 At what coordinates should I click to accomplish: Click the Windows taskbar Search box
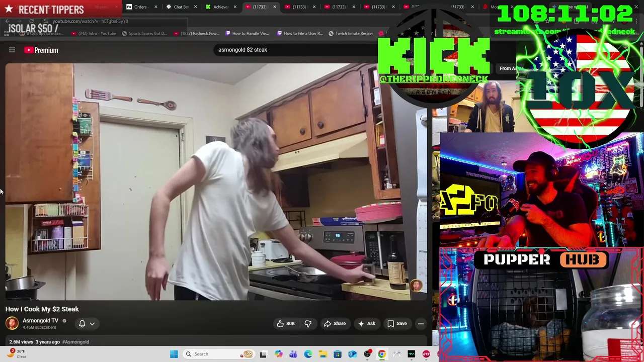(218, 354)
